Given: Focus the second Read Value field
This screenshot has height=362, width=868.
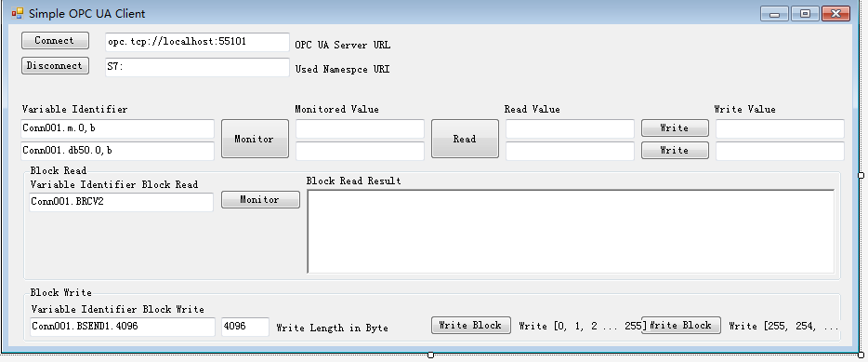Looking at the screenshot, I should 570,151.
